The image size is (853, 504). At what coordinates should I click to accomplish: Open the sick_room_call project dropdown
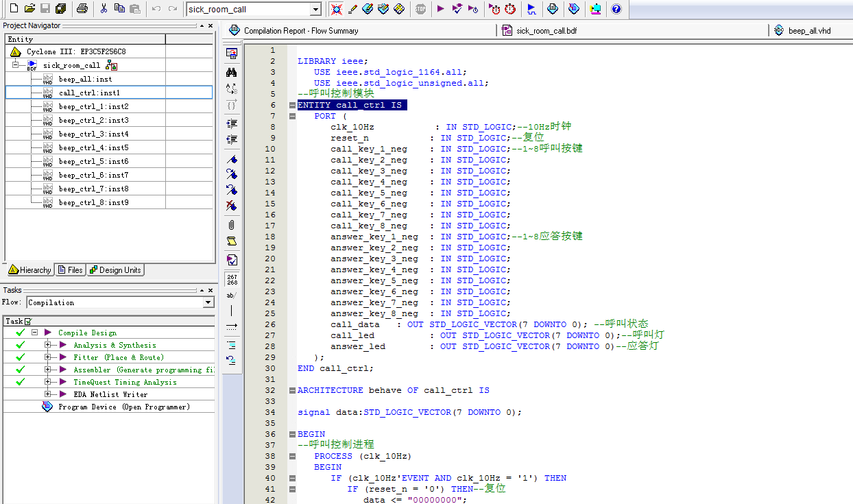[315, 10]
